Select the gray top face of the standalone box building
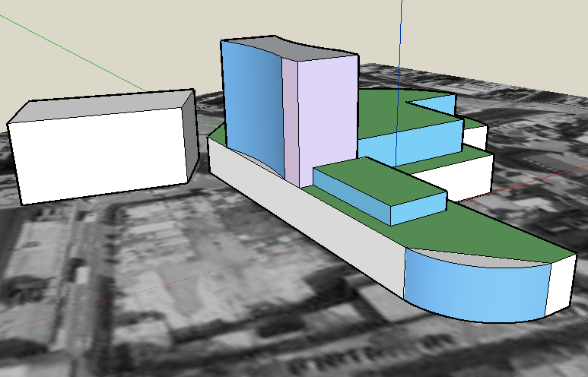The width and height of the screenshot is (588, 377). 101,105
